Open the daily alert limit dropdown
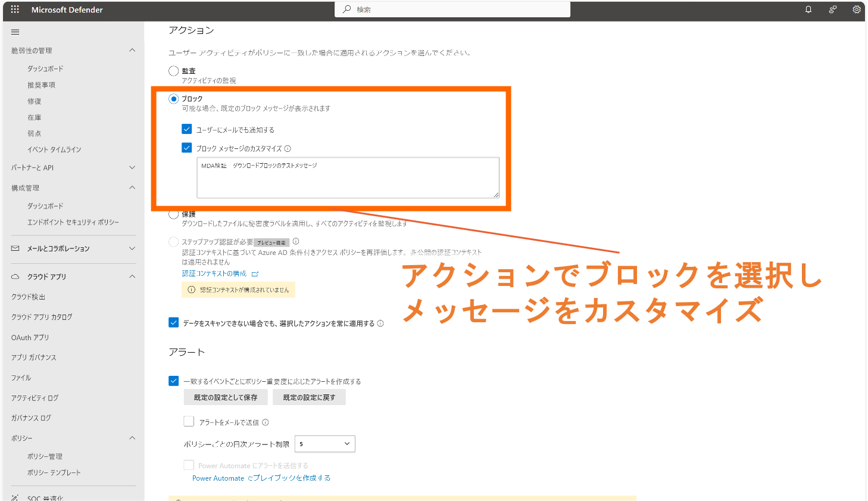 pos(324,444)
